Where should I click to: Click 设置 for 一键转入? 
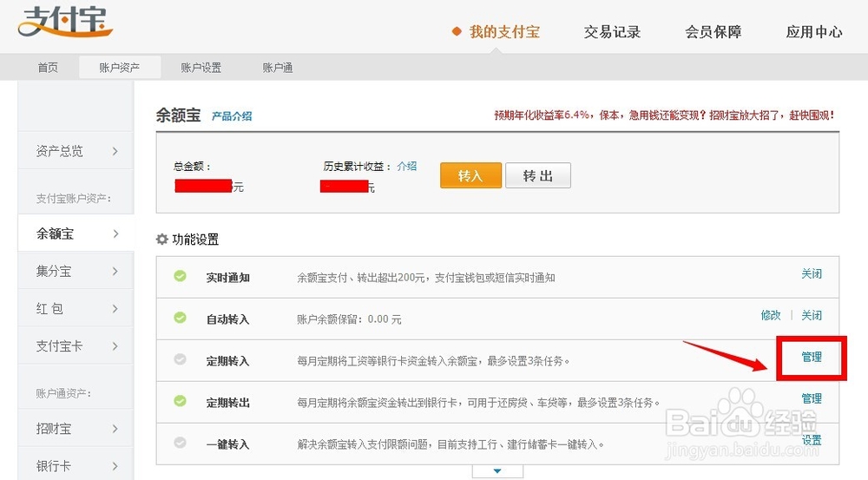click(x=812, y=440)
